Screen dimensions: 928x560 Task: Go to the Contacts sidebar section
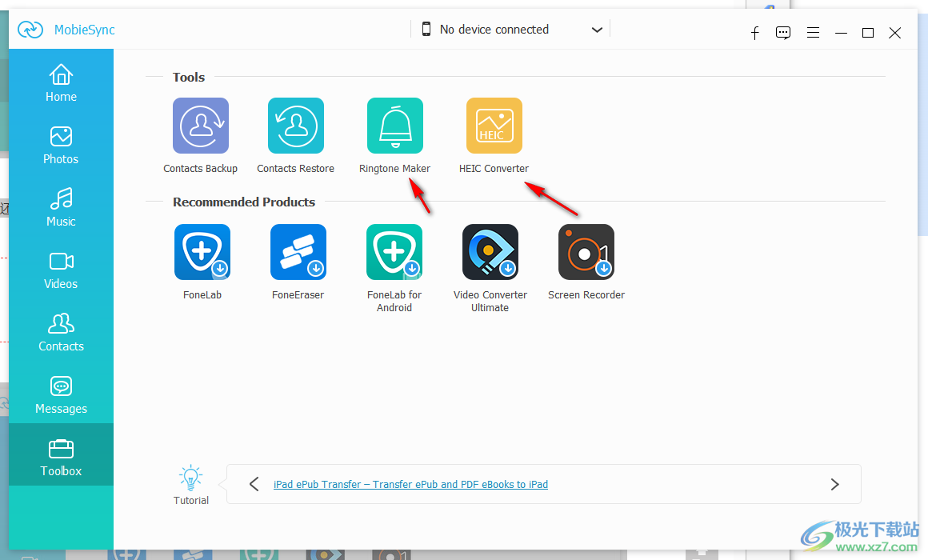point(61,333)
